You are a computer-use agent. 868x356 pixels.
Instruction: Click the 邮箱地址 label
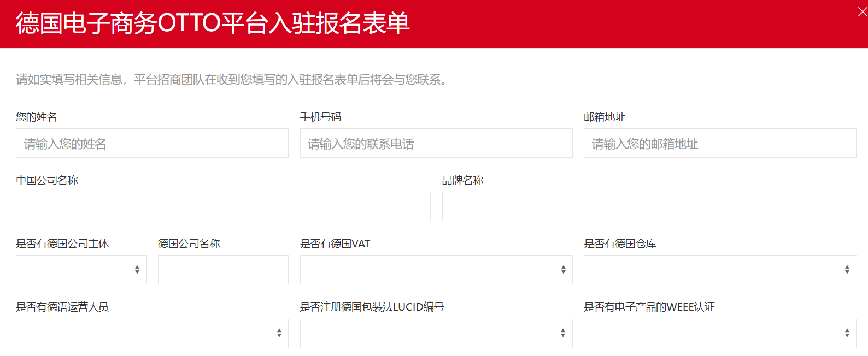point(605,117)
